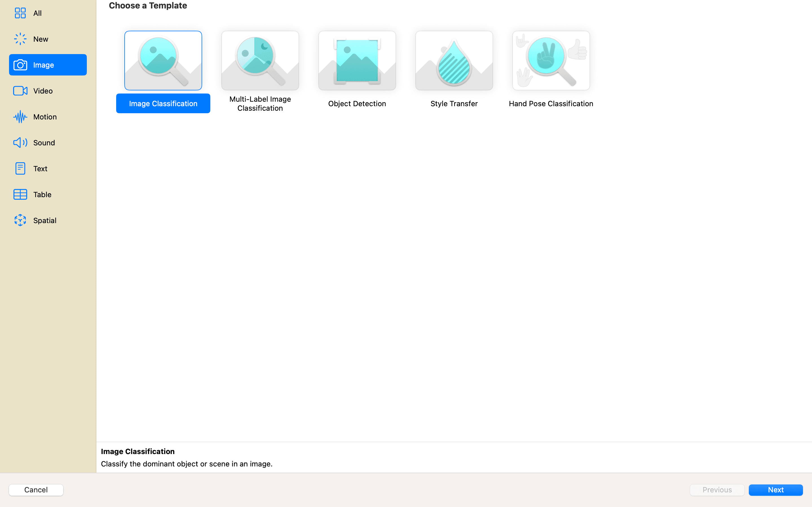The width and height of the screenshot is (812, 507).
Task: Click the Previous button
Action: pyautogui.click(x=717, y=490)
